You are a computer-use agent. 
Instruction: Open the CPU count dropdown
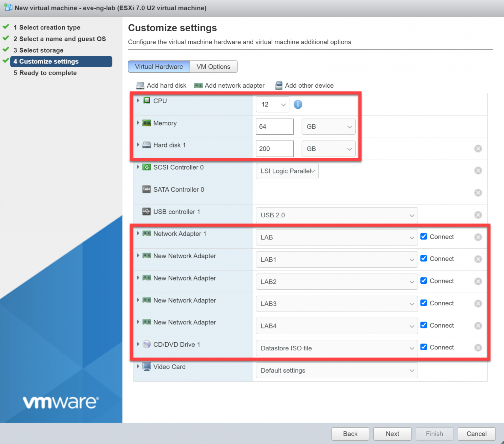[273, 104]
